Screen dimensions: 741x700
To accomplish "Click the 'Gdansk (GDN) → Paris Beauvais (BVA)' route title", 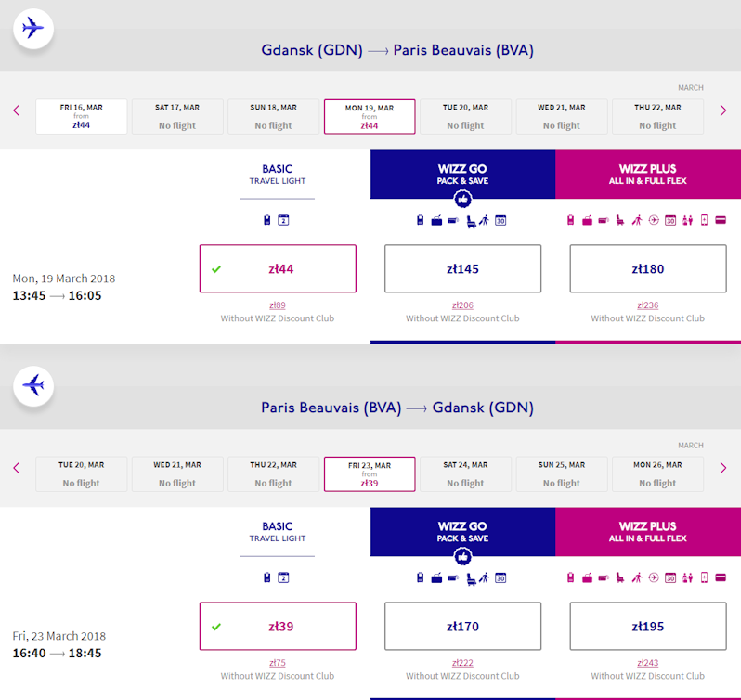I will (x=397, y=50).
